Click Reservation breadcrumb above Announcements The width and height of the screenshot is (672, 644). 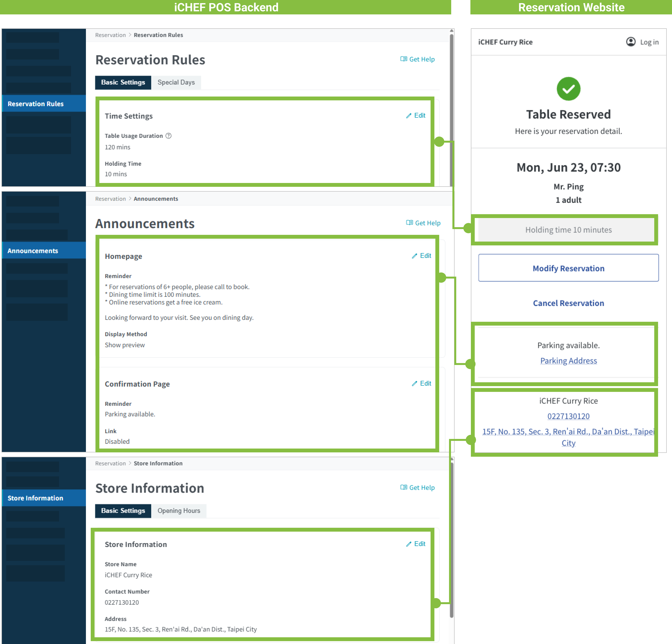(110, 199)
